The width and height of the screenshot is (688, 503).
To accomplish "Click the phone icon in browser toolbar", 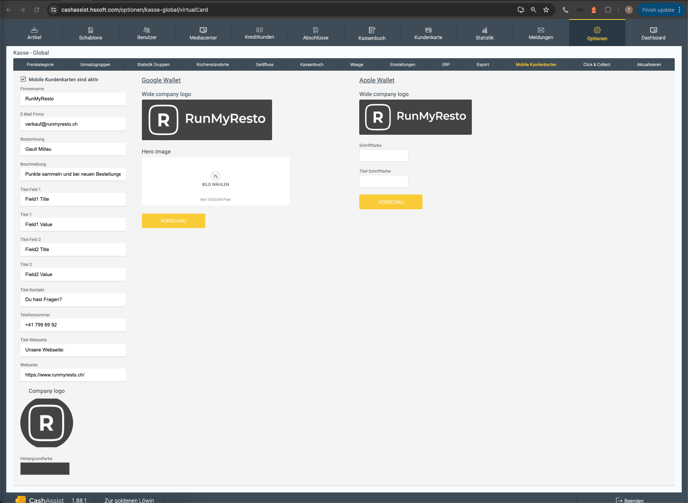I will [565, 10].
